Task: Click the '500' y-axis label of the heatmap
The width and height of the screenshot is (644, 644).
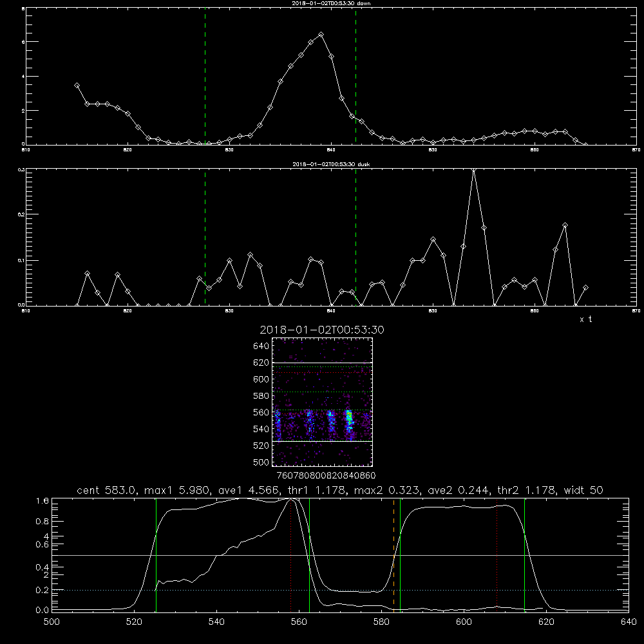Action: tap(261, 462)
